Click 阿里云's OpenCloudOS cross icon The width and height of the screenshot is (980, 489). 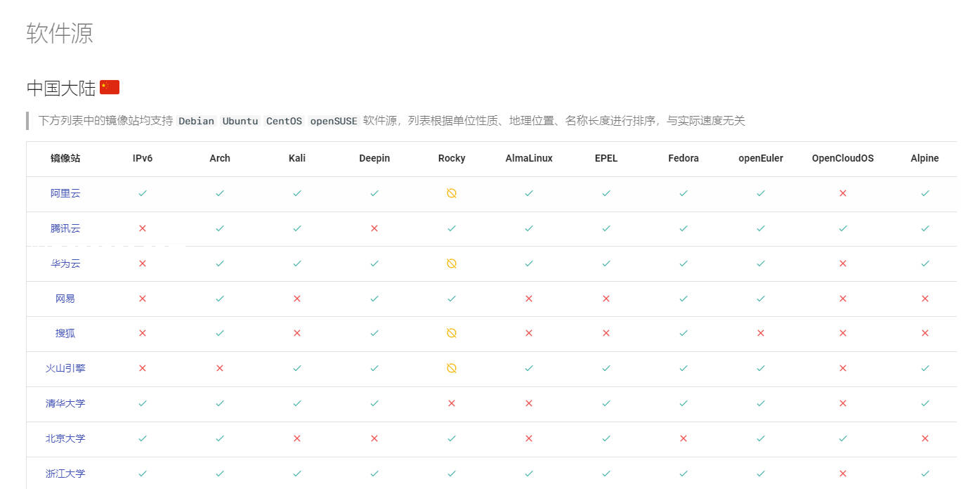[x=843, y=193]
